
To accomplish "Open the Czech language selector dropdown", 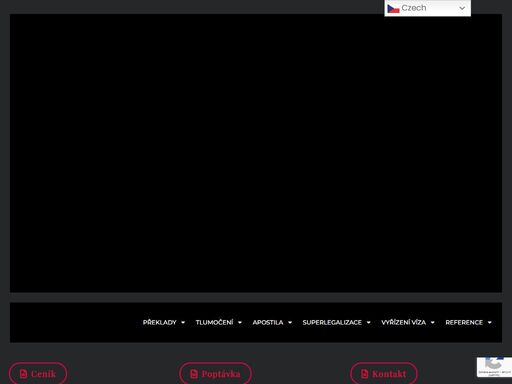I will click(x=427, y=8).
